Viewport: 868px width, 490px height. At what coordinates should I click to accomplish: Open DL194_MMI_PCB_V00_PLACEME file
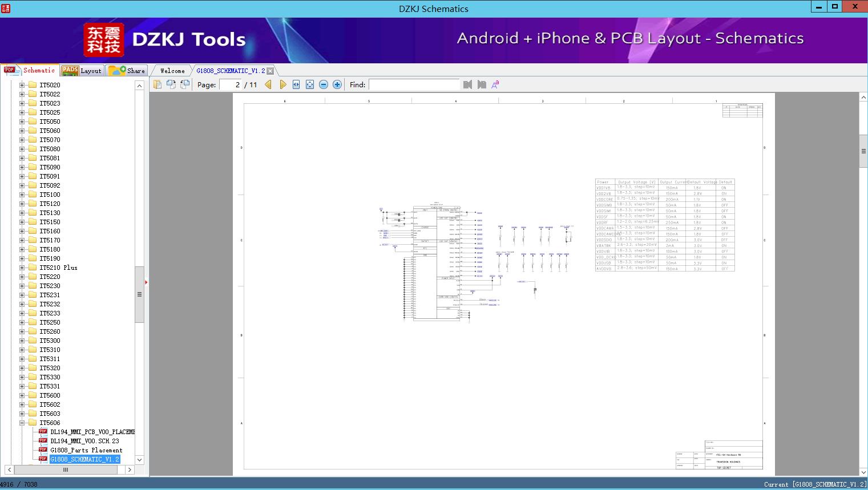tap(92, 432)
